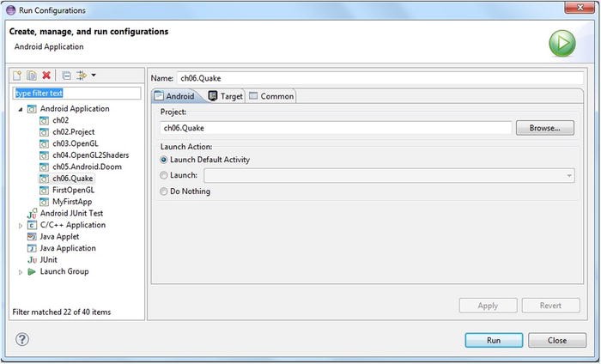Open the Launch activity dropdown
The width and height of the screenshot is (601, 364).
pyautogui.click(x=569, y=175)
